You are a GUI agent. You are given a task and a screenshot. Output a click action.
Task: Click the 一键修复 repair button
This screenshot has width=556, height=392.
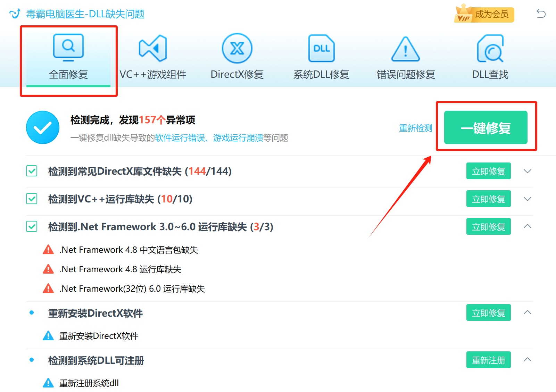tap(486, 127)
